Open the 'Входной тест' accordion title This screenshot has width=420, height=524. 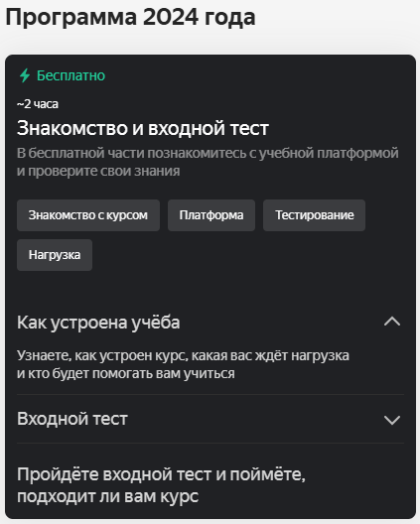point(72,419)
